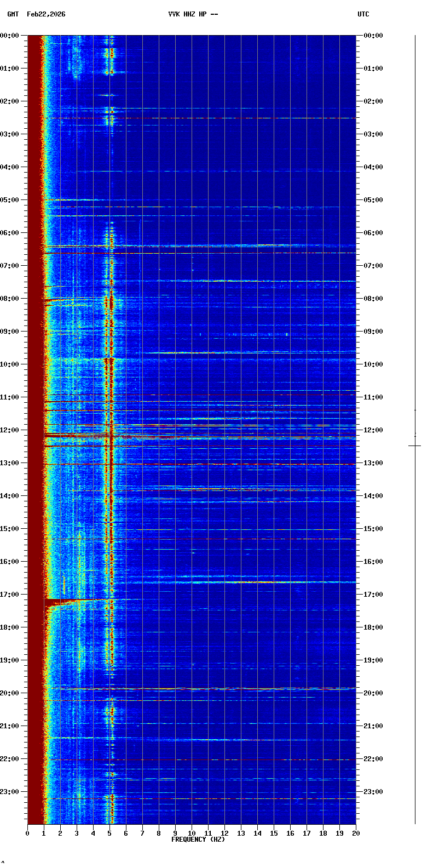Click the 0 Hz frequency axis label
The image size is (439, 868).
(27, 833)
